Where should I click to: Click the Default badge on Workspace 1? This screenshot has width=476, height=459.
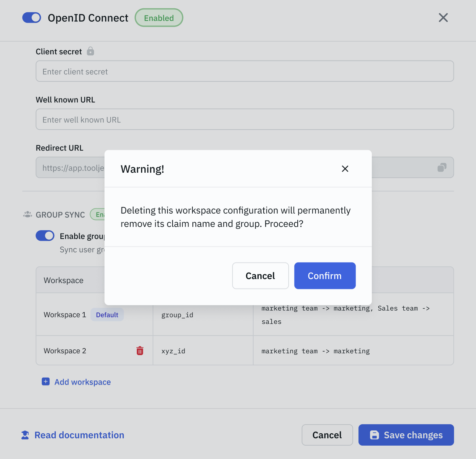[x=107, y=315]
